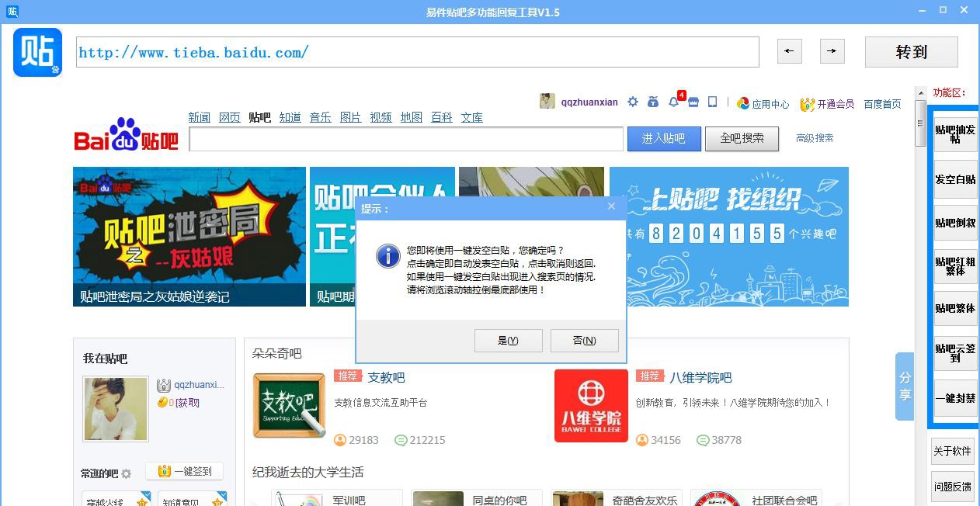
Task: Click the 分享 share side tab
Action: [x=905, y=386]
